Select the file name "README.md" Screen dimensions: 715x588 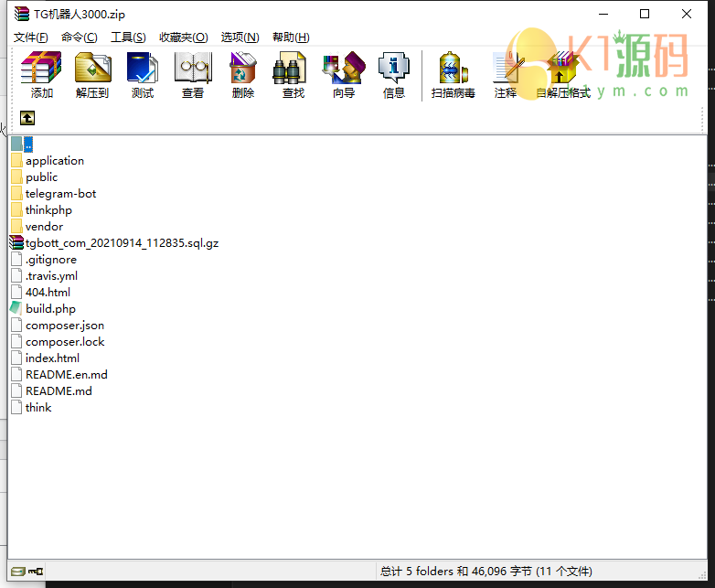click(x=59, y=391)
